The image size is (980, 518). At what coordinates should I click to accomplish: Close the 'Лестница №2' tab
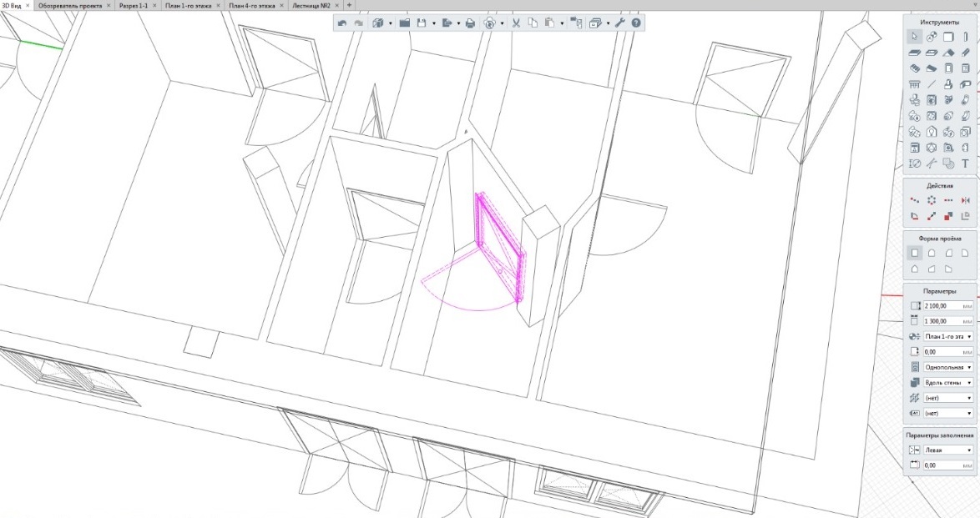coord(338,5)
